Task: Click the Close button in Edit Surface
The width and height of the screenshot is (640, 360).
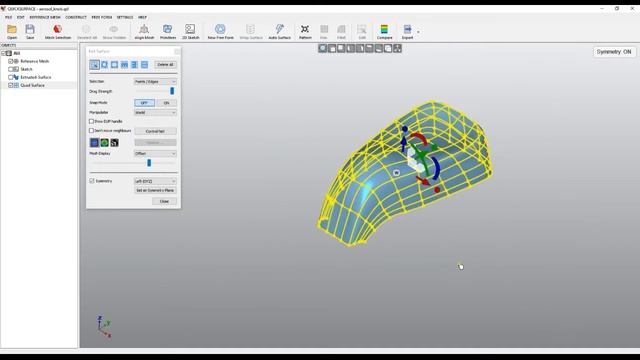Action: (164, 201)
